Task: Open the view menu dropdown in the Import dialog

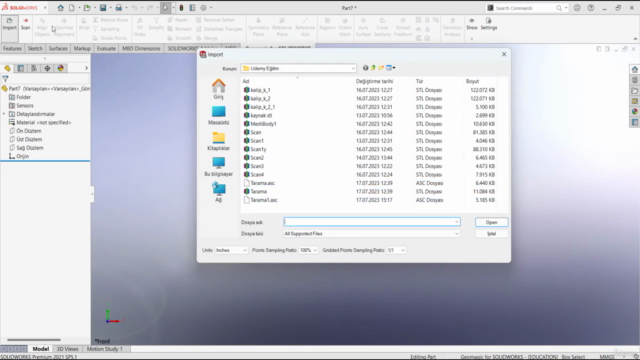Action: tap(391, 68)
